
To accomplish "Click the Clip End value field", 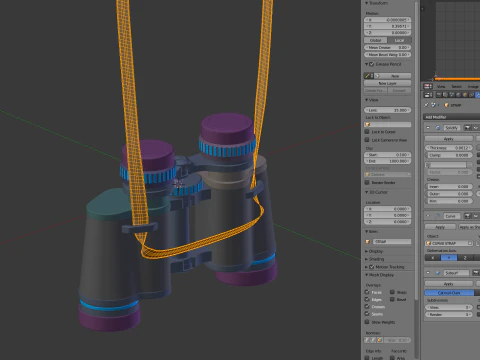I will [388, 161].
